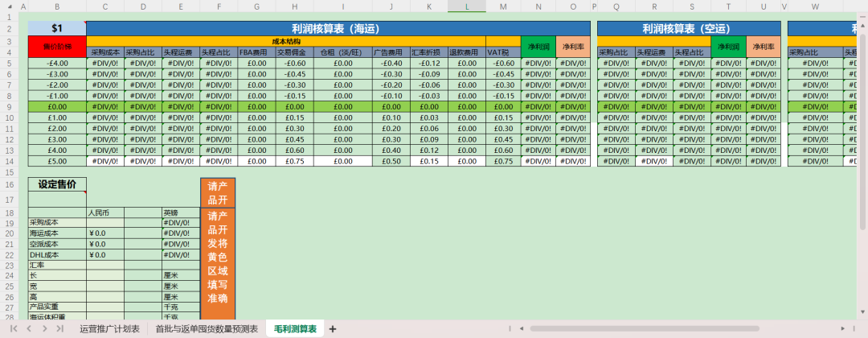The height and width of the screenshot is (338, 868).
Task: Click the VAT税 column header cell
Action: 503,52
